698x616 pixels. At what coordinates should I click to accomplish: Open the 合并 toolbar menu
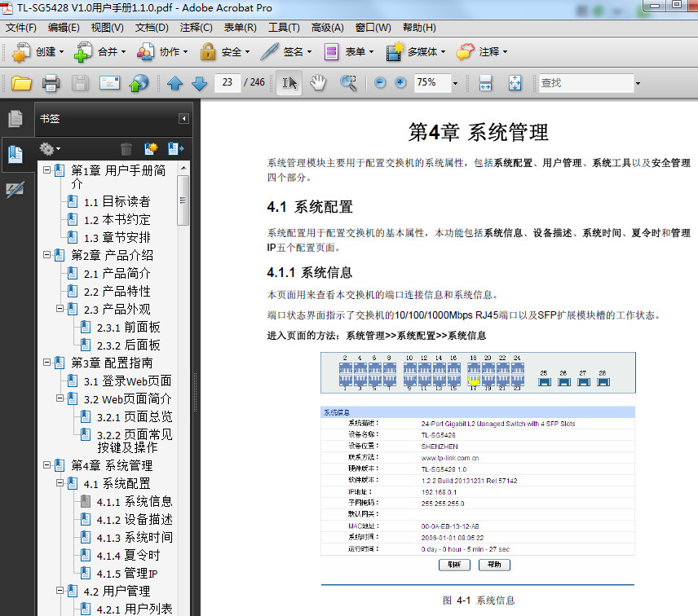coord(100,51)
